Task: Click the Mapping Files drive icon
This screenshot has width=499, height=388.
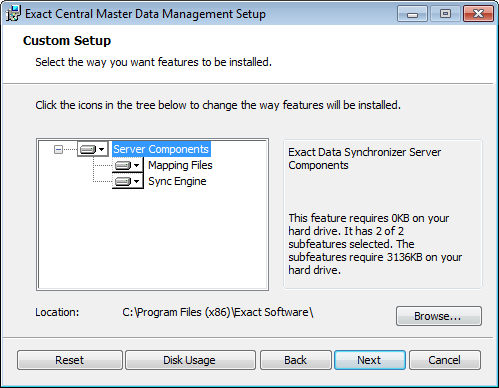Action: [x=123, y=165]
